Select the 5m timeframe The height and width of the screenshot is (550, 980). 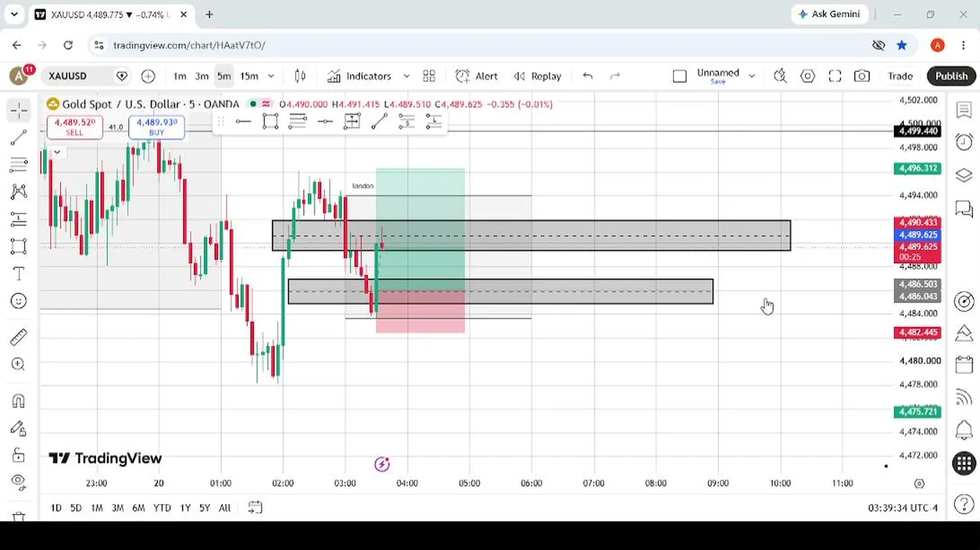tap(224, 76)
